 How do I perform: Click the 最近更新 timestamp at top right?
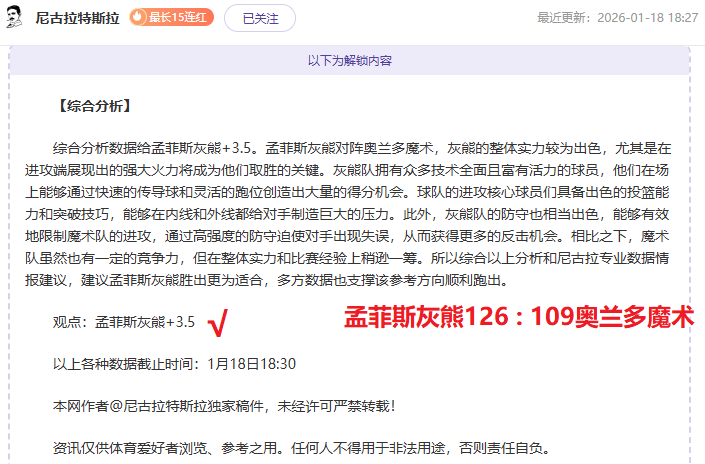617,18
